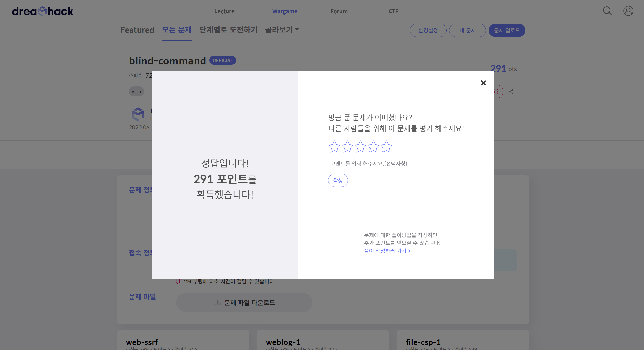The height and width of the screenshot is (350, 644).
Task: Go to Dreamhack home via logo
Action: coord(43,11)
